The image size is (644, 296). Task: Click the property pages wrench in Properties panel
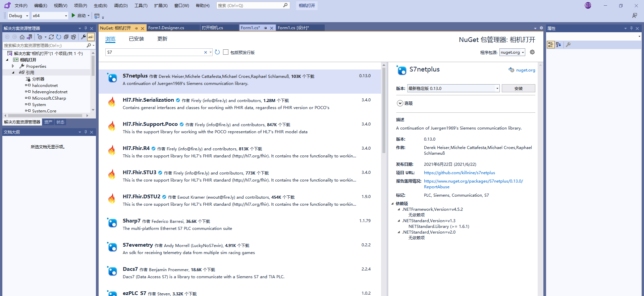pos(568,44)
